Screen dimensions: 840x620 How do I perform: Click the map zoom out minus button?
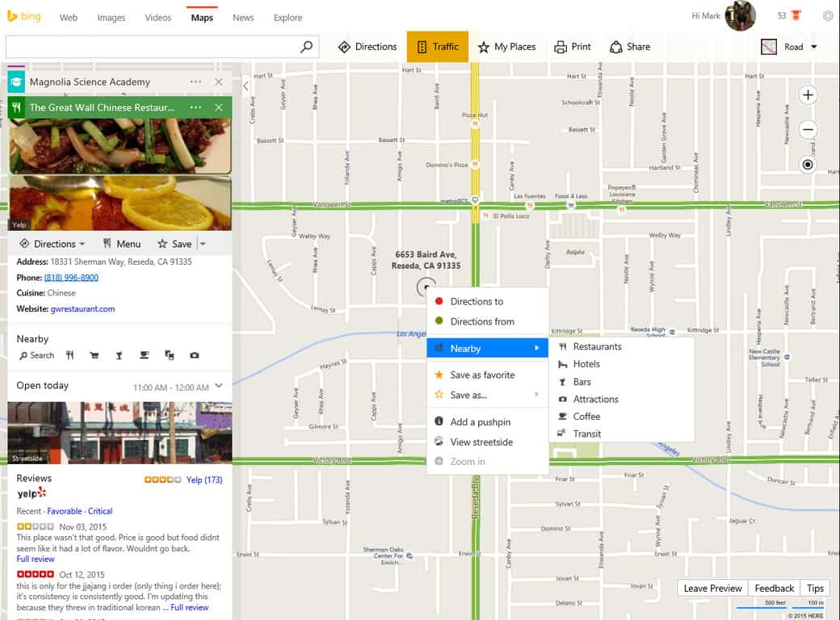(808, 129)
